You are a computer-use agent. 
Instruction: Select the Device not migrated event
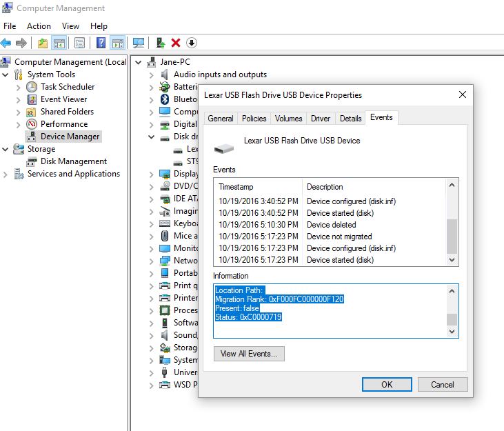point(331,237)
